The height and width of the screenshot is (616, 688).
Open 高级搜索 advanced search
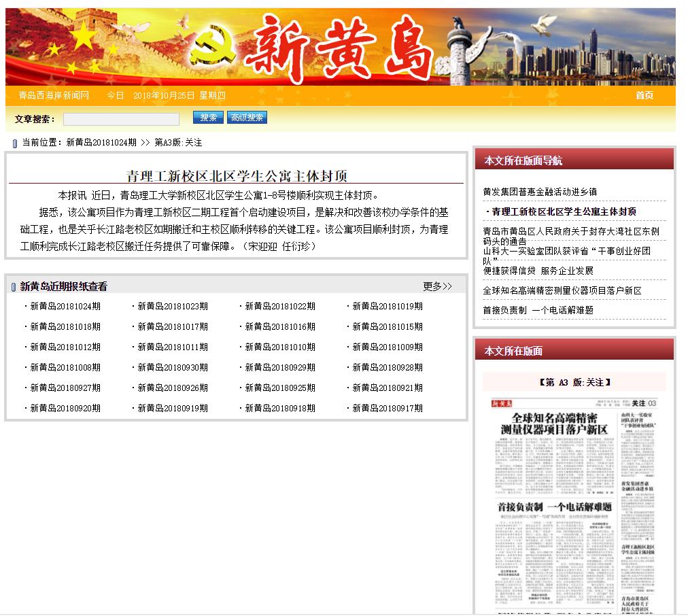point(247,118)
